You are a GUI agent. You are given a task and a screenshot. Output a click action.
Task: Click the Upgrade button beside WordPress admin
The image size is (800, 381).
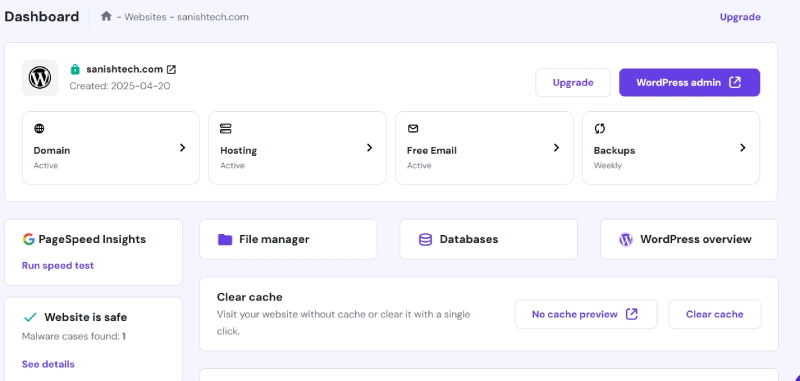[573, 83]
